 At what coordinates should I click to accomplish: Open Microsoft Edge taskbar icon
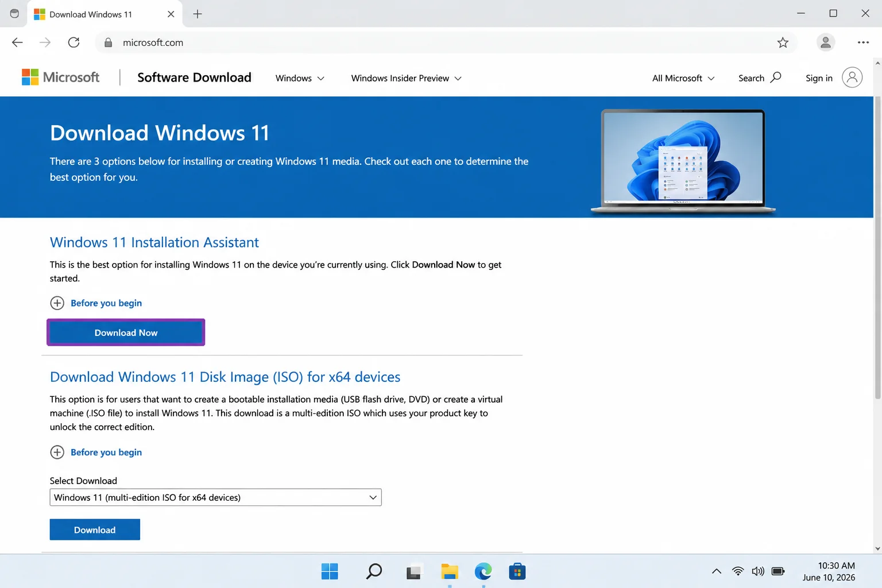[483, 571]
